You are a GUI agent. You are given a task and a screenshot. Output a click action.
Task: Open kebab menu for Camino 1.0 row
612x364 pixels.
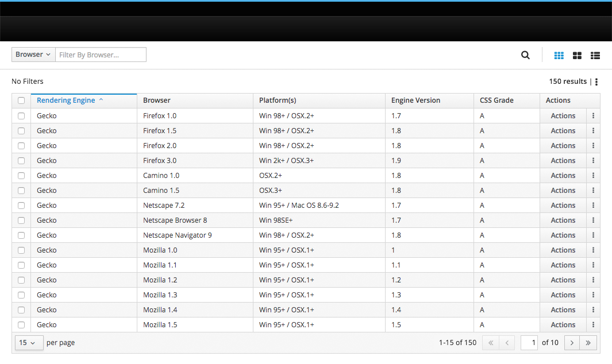(593, 176)
